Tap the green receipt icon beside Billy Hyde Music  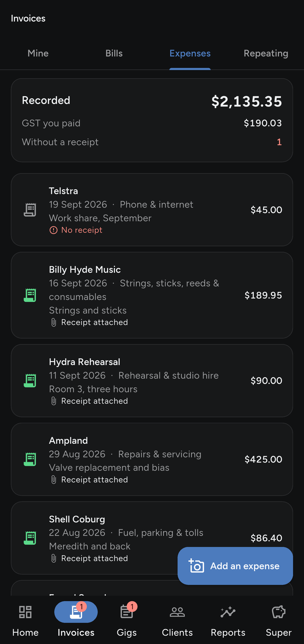pyautogui.click(x=30, y=295)
